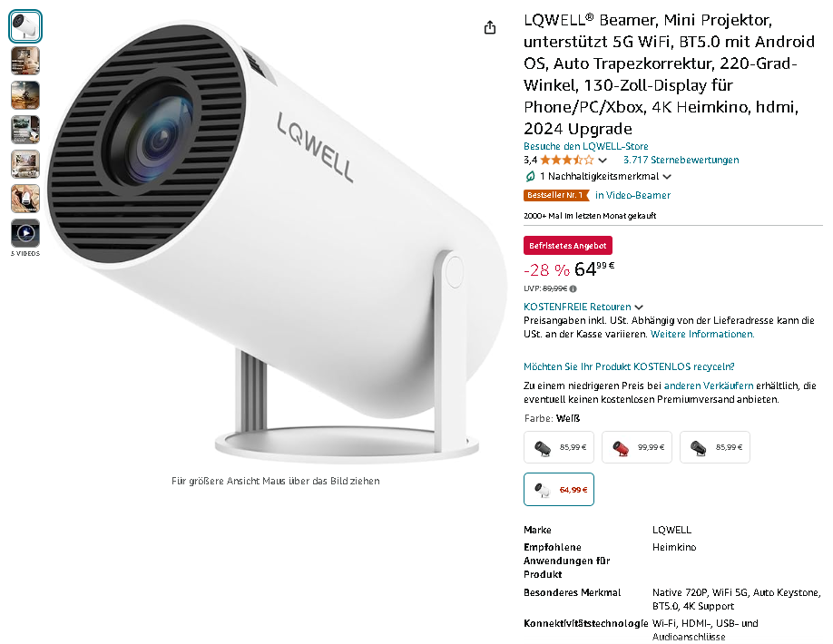Open the 3.717 Sternebewertungen link
Screen dimensions: 833x644
pos(681,160)
